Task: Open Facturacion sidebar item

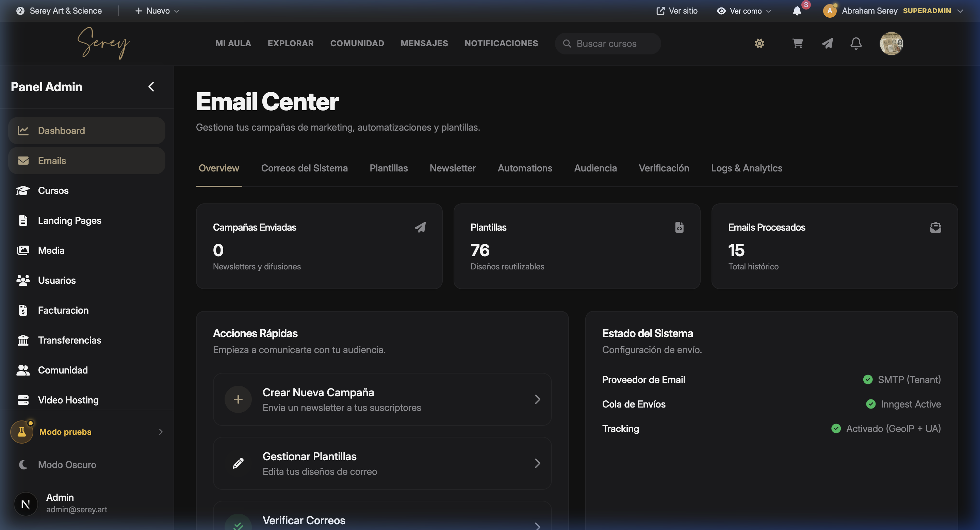Action: (63, 310)
